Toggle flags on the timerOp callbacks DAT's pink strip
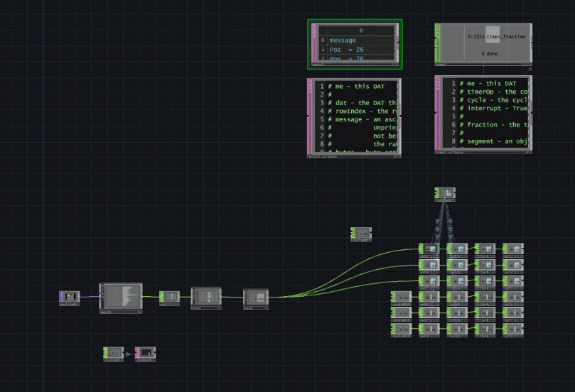The width and height of the screenshot is (575, 392). 438,115
